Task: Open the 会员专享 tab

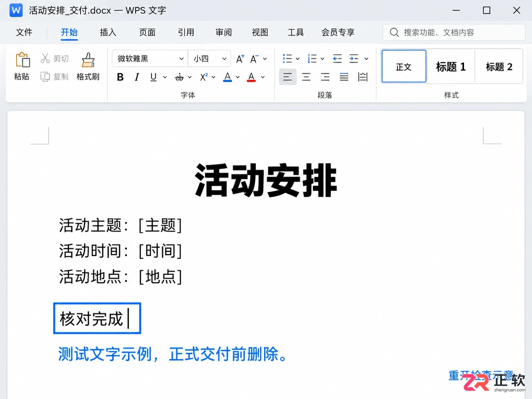Action: [x=338, y=33]
